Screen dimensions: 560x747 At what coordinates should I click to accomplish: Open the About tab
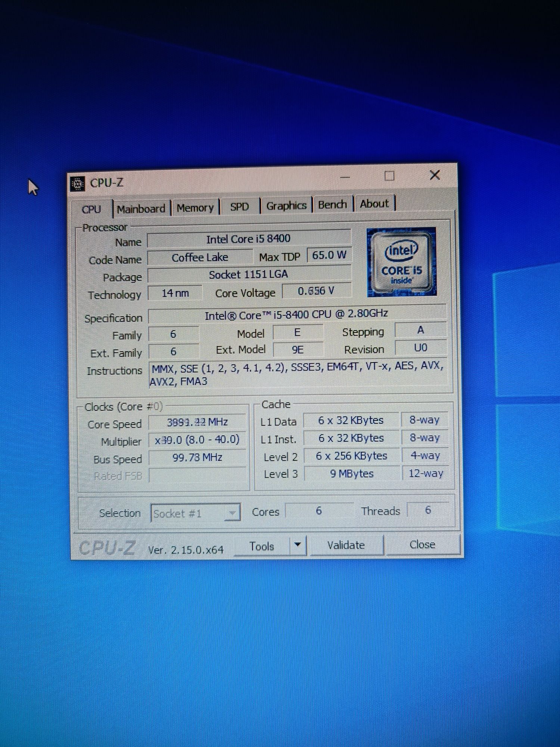point(374,204)
